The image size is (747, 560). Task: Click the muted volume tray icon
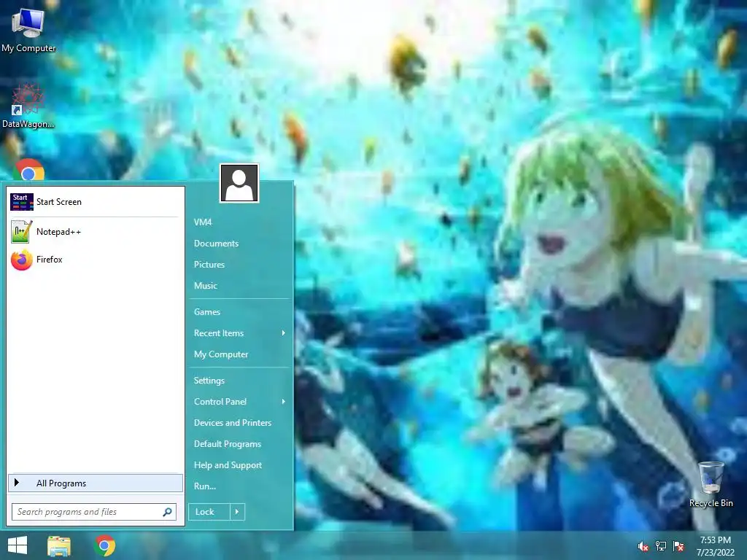(643, 546)
